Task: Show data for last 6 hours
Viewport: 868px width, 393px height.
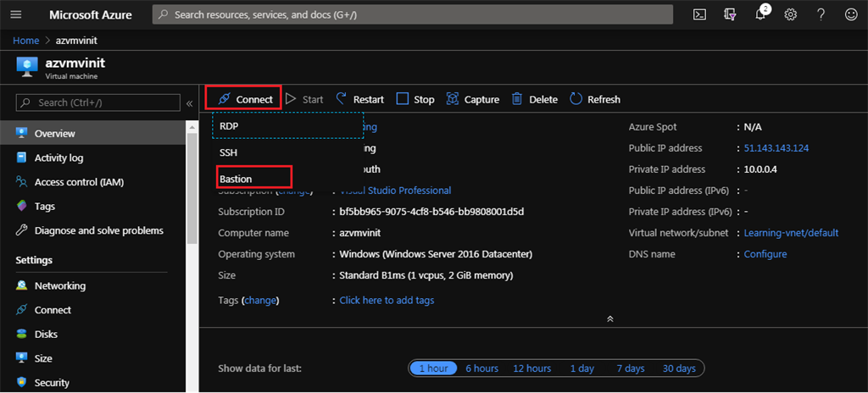Action: (x=481, y=368)
